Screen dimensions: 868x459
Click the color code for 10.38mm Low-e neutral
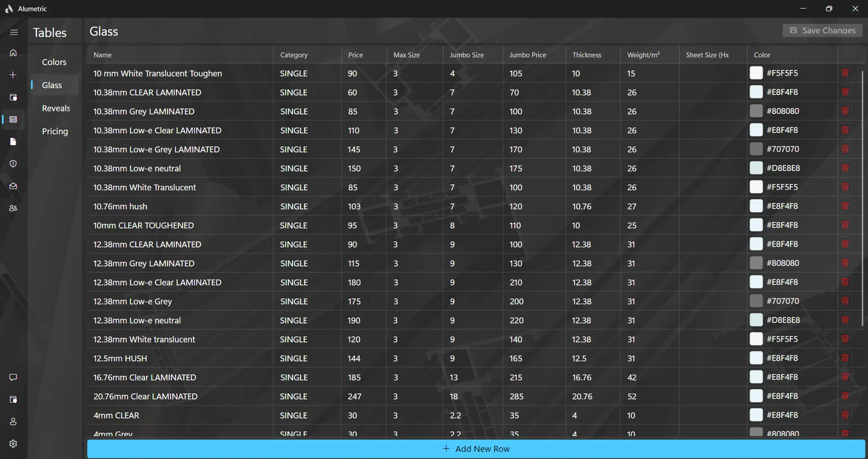(x=783, y=168)
